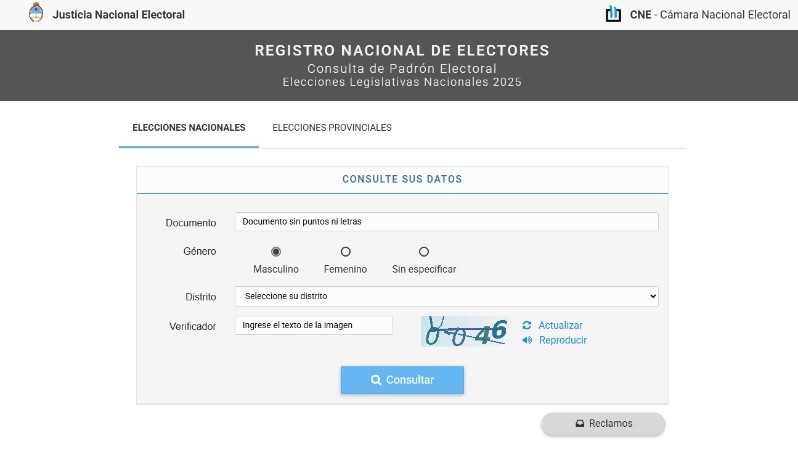Click the Argentine coat of arms icon

point(36,14)
